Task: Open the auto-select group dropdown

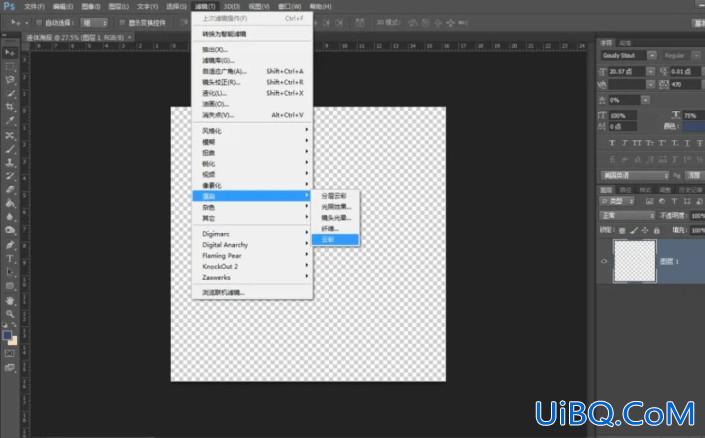Action: pos(94,22)
